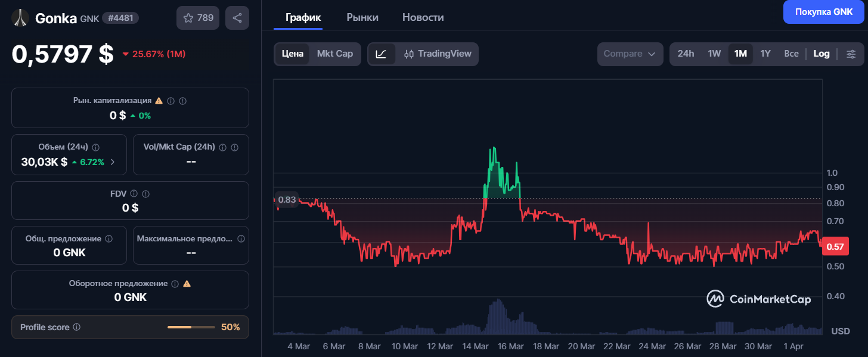Click the Покупка GNK button
Screen dimensions: 868x357
[823, 12]
